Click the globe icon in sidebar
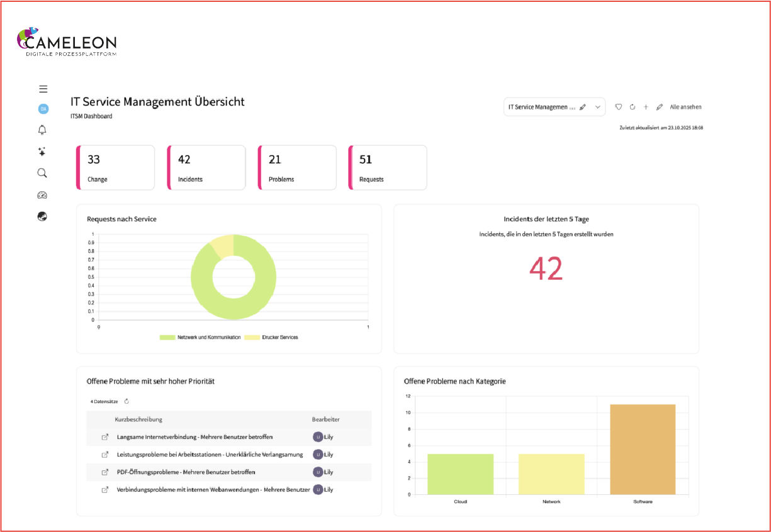 pyautogui.click(x=43, y=216)
